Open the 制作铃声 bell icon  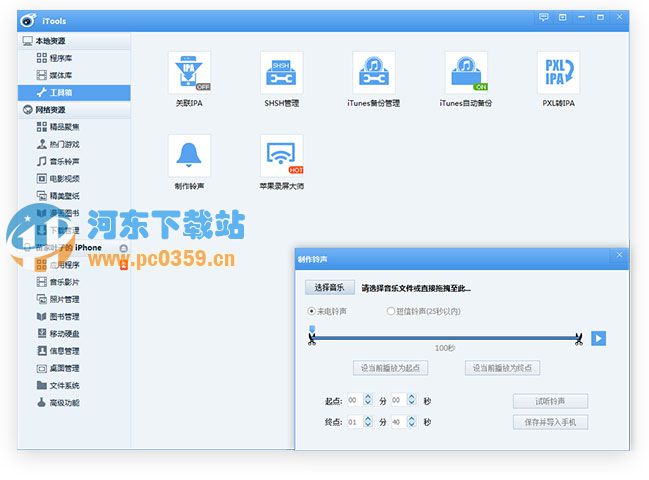(x=189, y=156)
